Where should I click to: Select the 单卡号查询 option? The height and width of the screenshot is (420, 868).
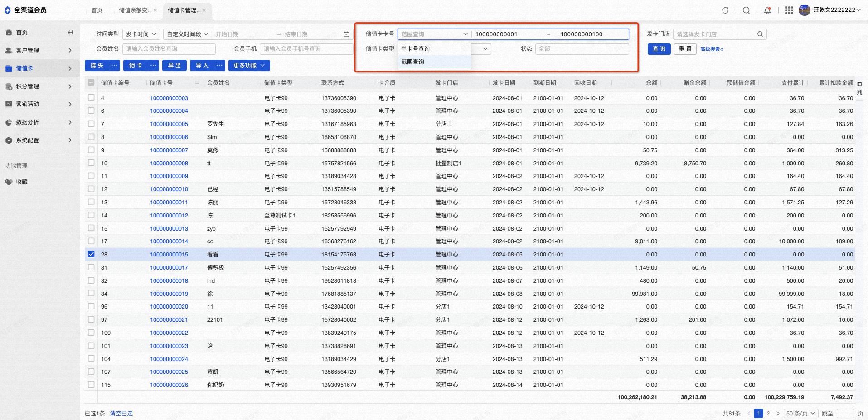click(x=434, y=49)
